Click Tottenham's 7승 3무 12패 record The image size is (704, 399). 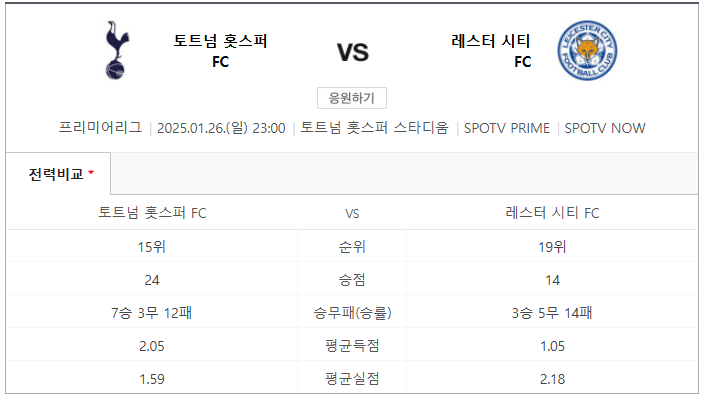click(x=151, y=312)
